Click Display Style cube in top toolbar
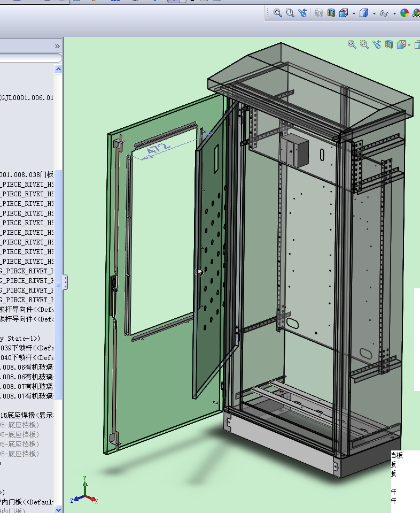 (x=364, y=13)
